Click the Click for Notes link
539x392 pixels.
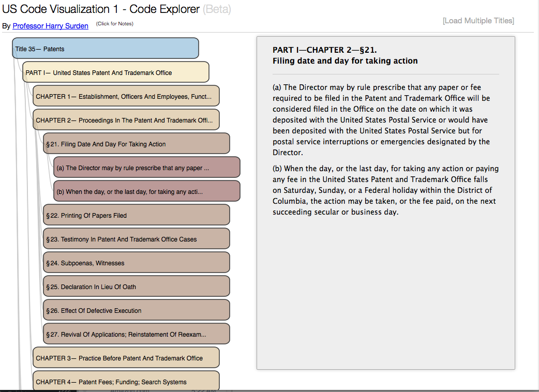pos(114,23)
